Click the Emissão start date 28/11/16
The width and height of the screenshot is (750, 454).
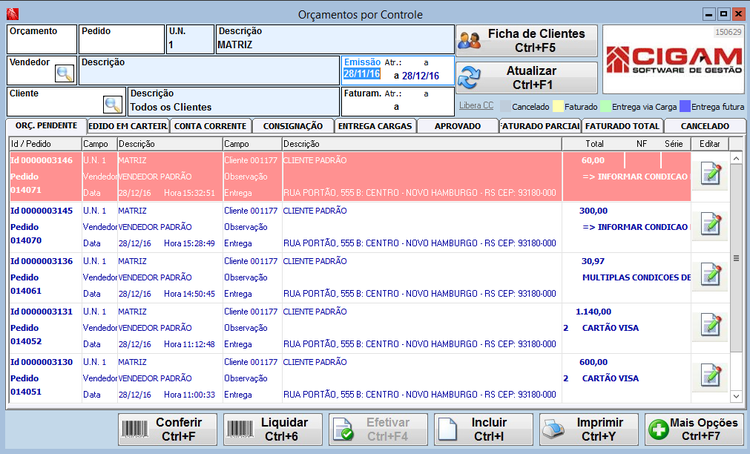tap(362, 74)
